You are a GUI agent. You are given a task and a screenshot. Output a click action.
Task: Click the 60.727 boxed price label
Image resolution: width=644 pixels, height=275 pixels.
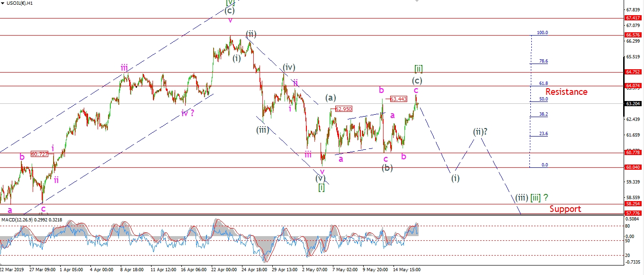point(40,154)
